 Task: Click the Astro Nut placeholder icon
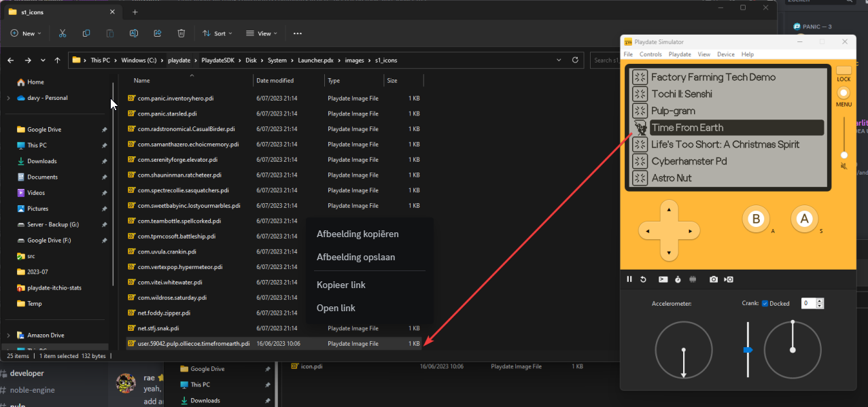point(640,178)
